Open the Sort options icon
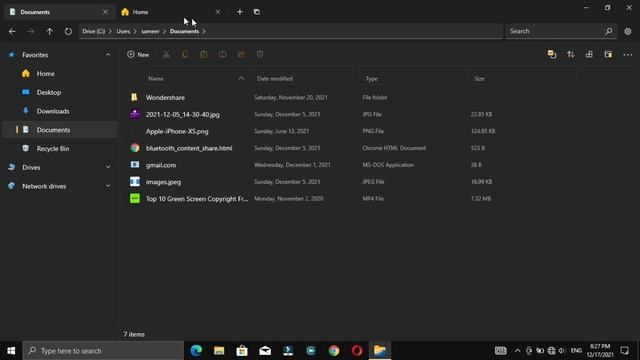The width and height of the screenshot is (640, 360). [571, 54]
